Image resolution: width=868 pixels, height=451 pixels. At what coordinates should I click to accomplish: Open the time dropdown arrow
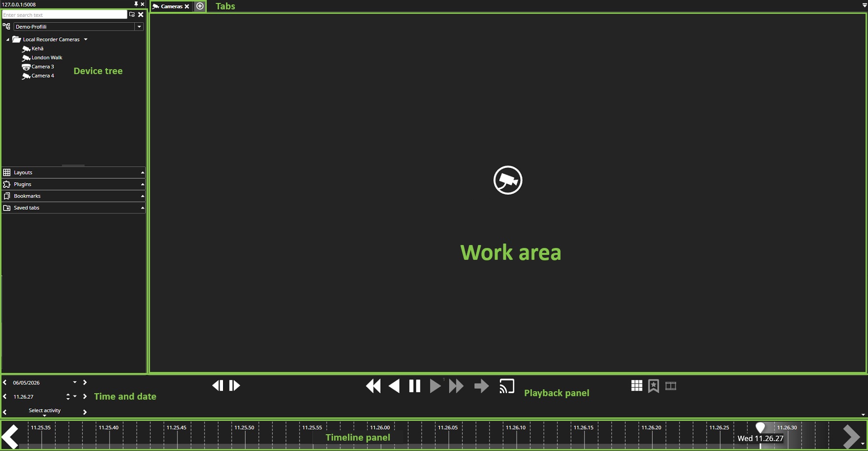tap(75, 396)
